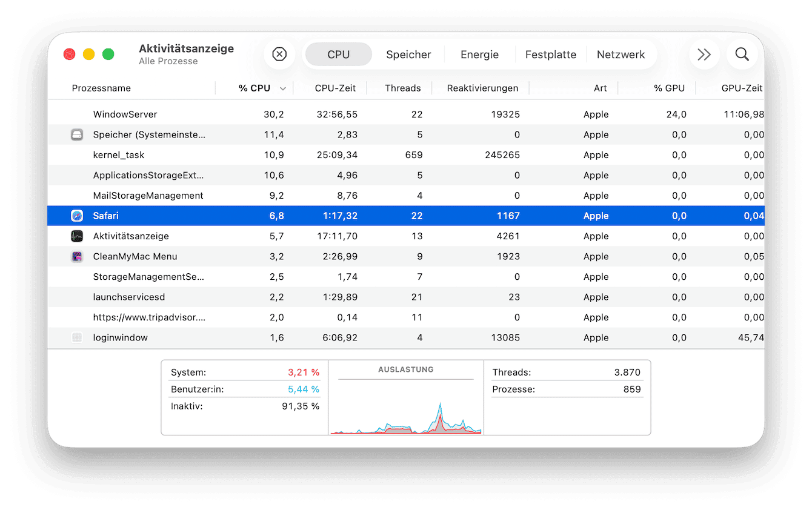Click the Speicher Systemeinstellungen drive icon
Viewport: 812px width, 510px height.
coord(77,134)
